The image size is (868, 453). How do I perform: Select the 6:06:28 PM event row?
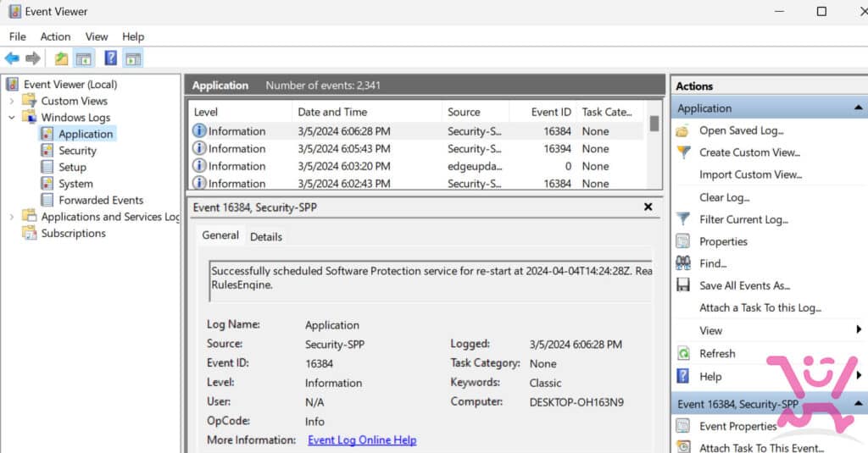(x=416, y=131)
